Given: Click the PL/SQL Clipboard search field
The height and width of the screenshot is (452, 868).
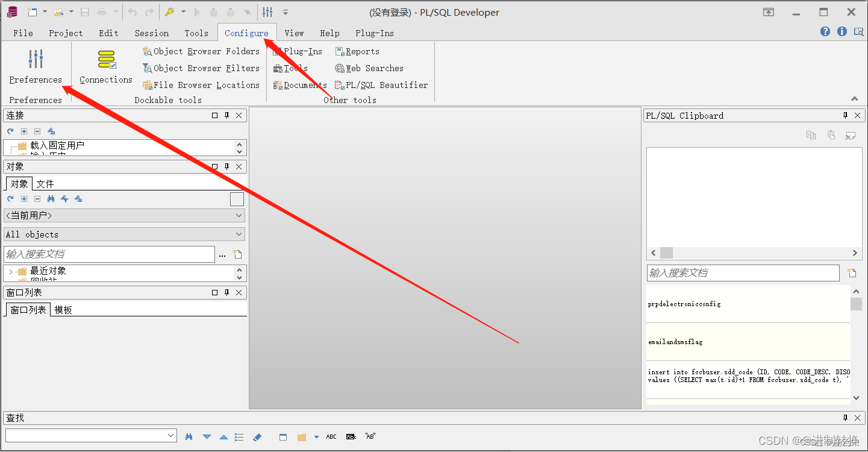Looking at the screenshot, I should pos(743,273).
